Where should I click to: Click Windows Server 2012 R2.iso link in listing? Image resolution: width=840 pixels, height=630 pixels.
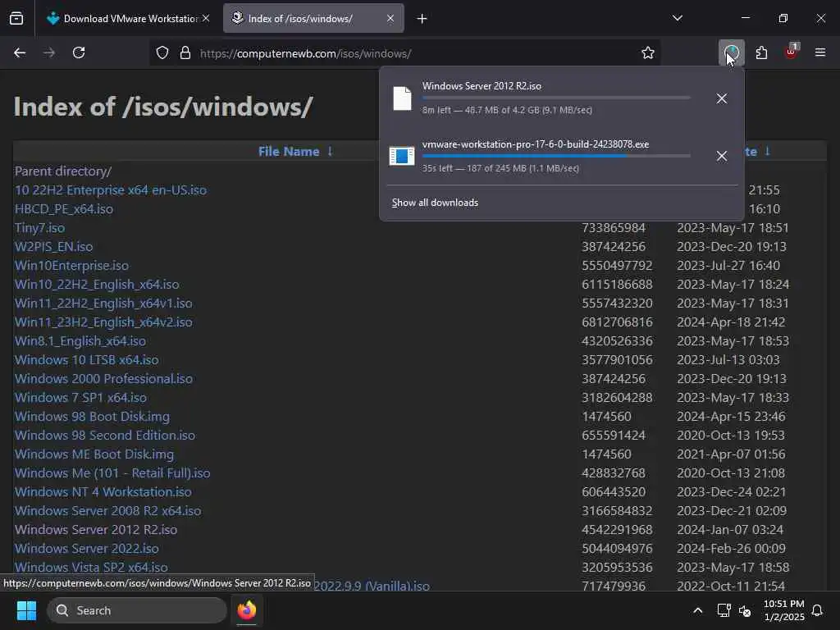pyautogui.click(x=96, y=529)
